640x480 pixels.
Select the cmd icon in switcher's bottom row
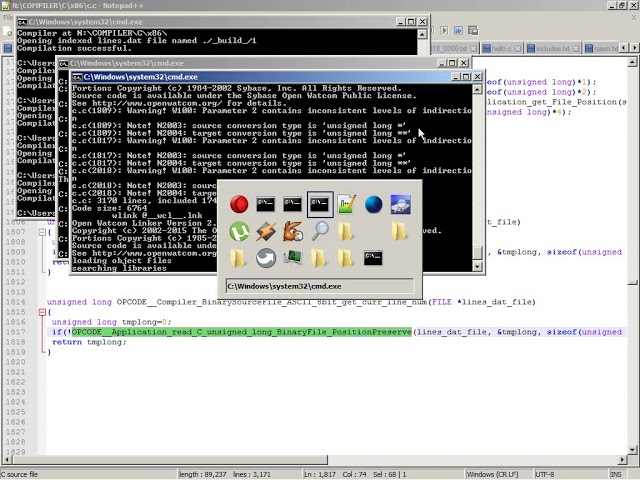pos(373,258)
